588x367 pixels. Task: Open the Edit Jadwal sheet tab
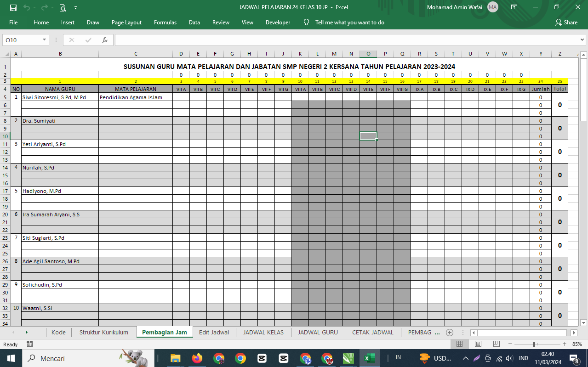[214, 333]
